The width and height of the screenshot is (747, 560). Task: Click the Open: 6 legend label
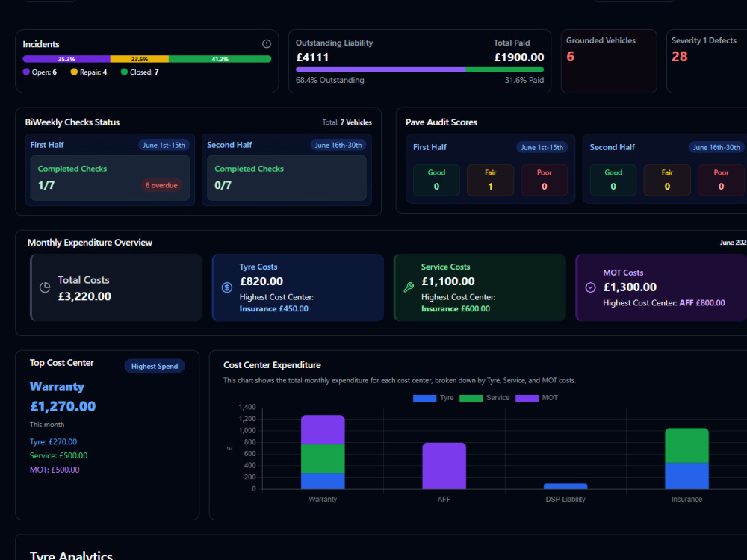click(40, 72)
